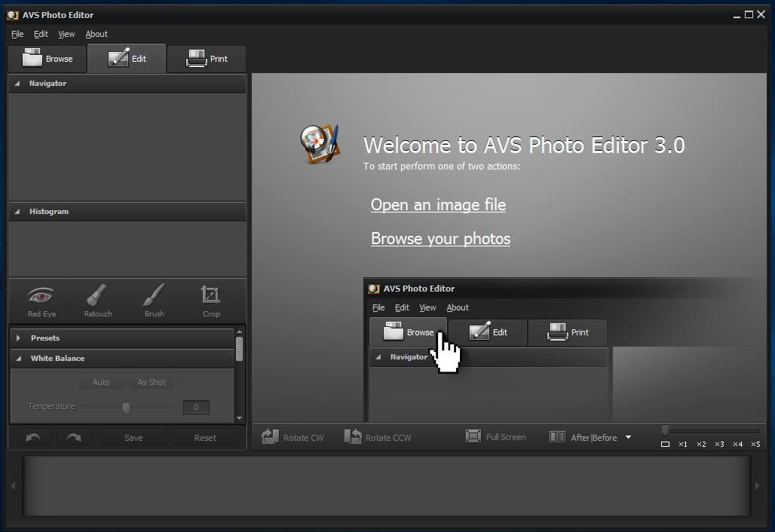Switch to the Print tab

[x=206, y=59]
